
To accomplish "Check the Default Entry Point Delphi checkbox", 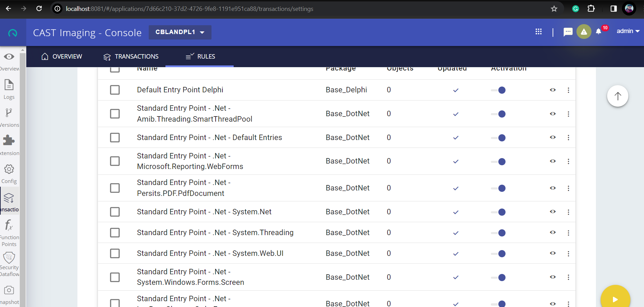I will click(x=115, y=90).
